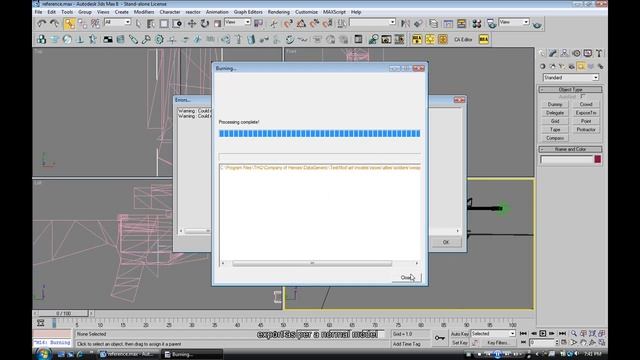640x360 pixels.
Task: Toggle AutoGrid checkbox in Object Type
Action: (x=582, y=97)
